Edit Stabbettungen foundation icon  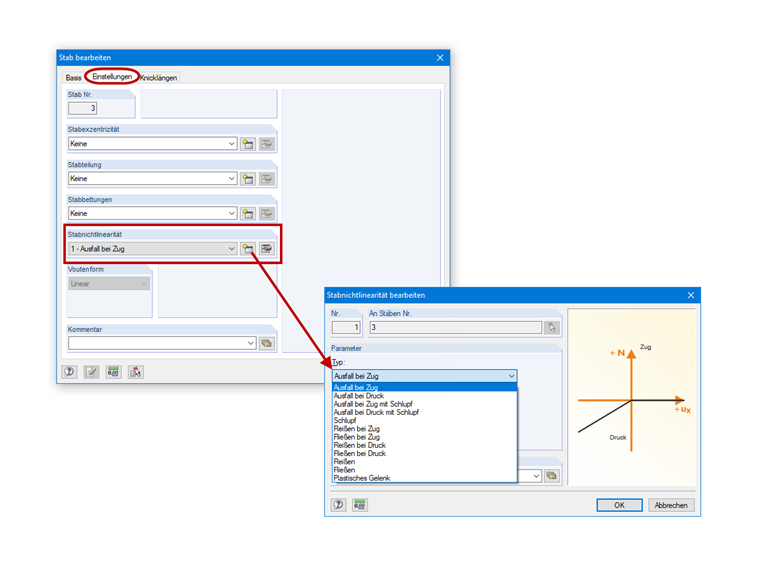click(267, 214)
